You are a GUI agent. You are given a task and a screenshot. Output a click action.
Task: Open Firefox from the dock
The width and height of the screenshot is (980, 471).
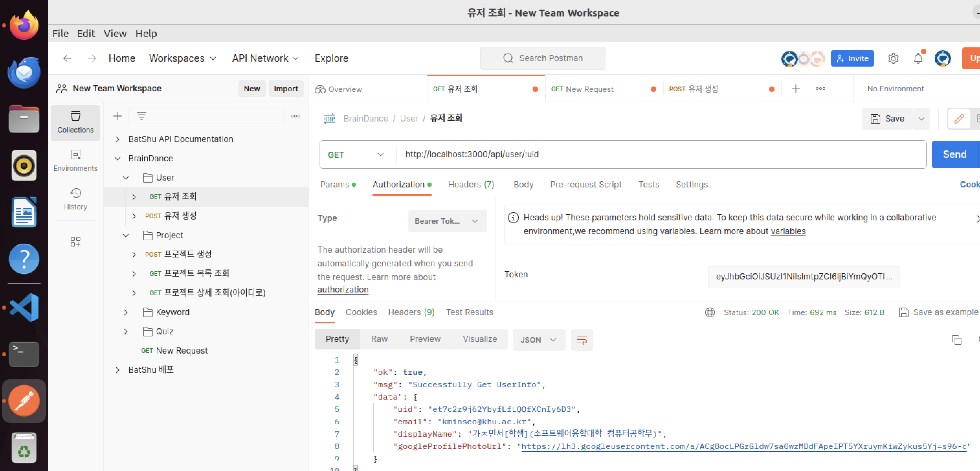tap(24, 25)
